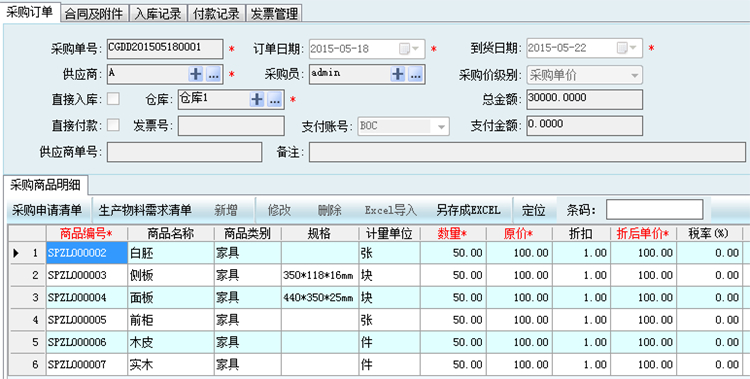Click the 备注 remarks field
750x379 pixels.
pyautogui.click(x=527, y=152)
